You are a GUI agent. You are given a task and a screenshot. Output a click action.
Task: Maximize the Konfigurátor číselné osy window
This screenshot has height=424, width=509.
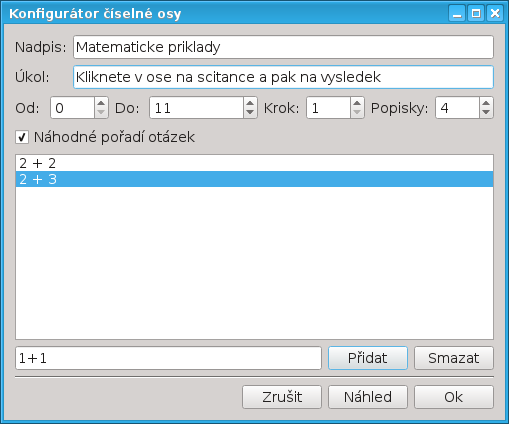(x=476, y=14)
